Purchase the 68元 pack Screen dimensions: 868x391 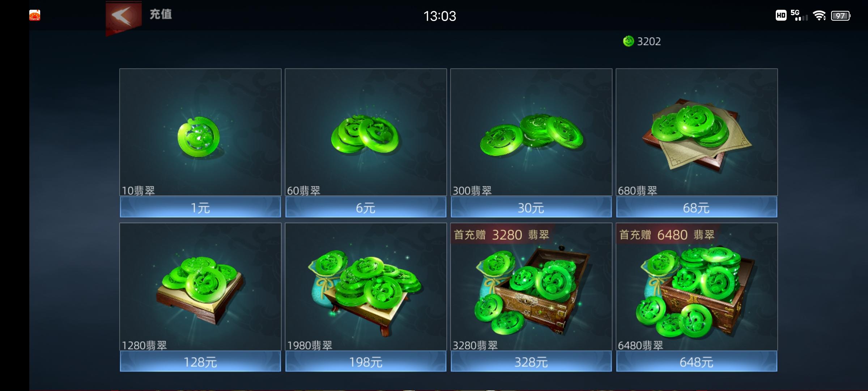[x=697, y=207]
